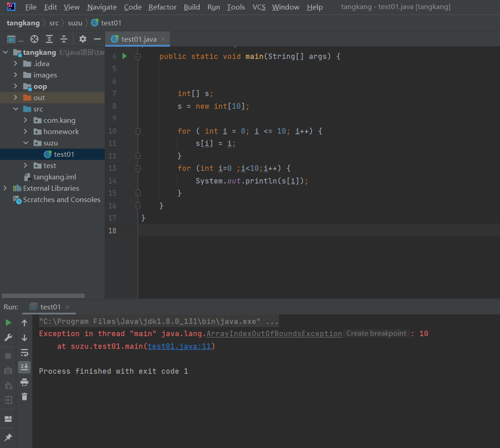Click the Pin Tab icon
The image size is (500, 448).
coord(8,437)
